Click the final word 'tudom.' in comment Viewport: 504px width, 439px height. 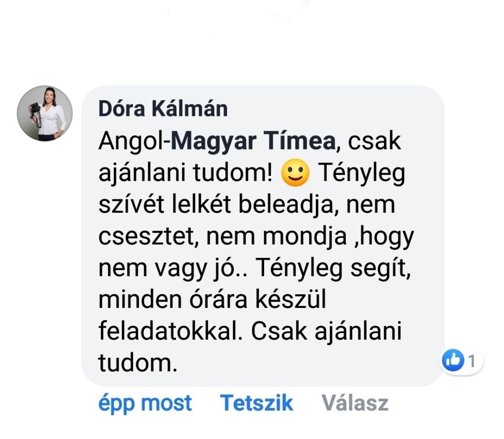click(138, 363)
